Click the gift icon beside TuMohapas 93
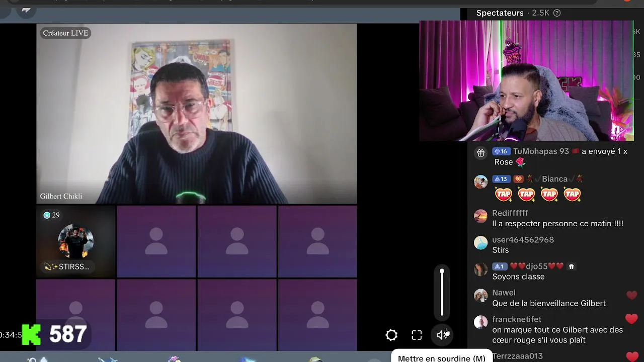This screenshot has width=644, height=362. coord(481,153)
